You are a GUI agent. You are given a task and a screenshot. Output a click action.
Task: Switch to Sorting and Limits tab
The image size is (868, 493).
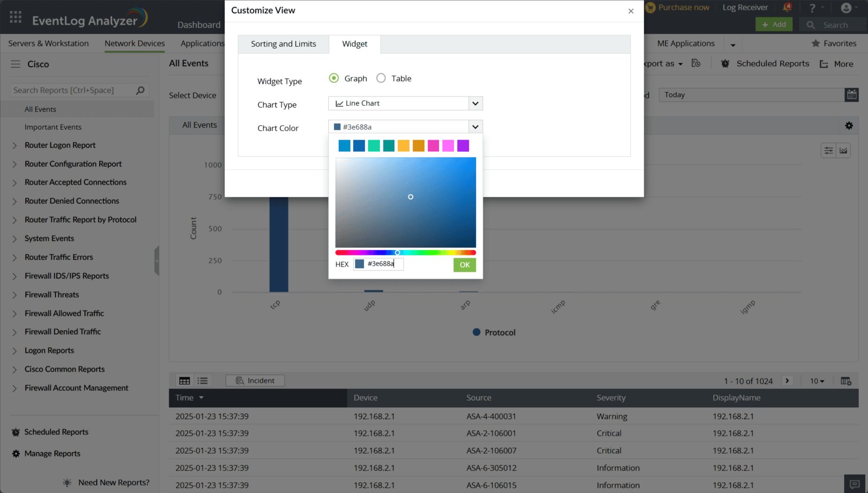(x=283, y=44)
